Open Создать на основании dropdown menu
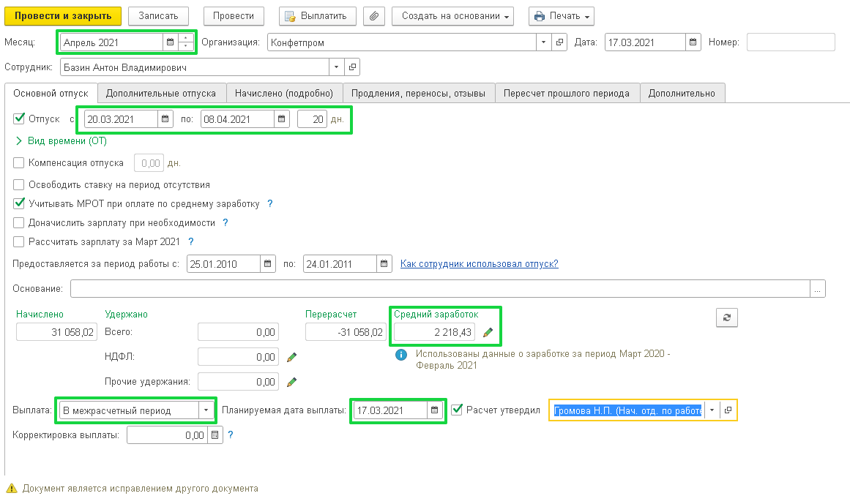The height and width of the screenshot is (504, 850). pos(452,16)
